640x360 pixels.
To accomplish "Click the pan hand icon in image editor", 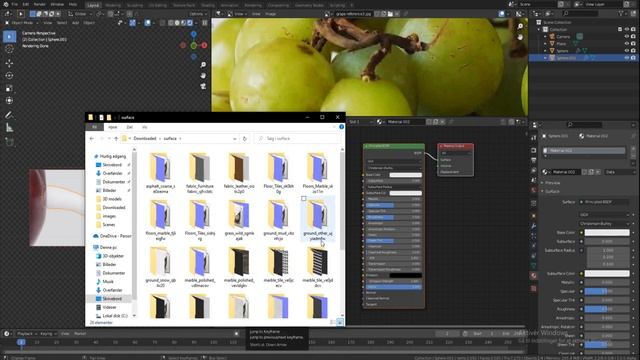I will 520,37.
